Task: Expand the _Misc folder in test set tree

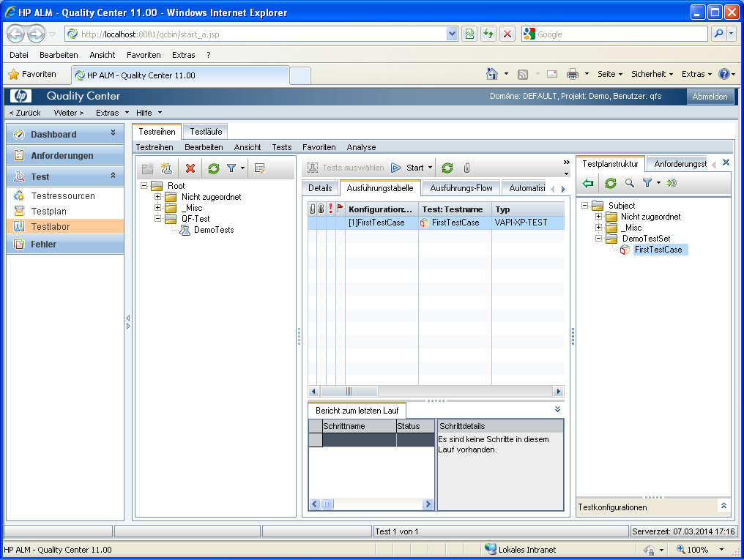Action: [157, 208]
